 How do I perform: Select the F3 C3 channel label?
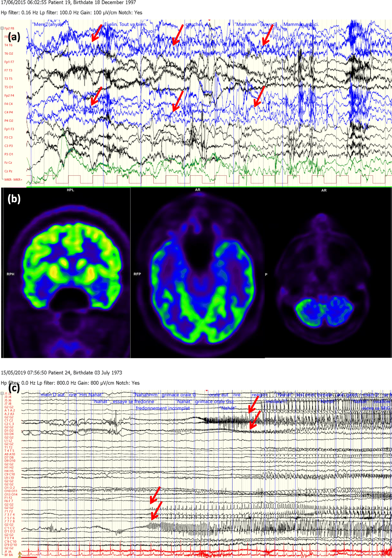(x=8, y=137)
